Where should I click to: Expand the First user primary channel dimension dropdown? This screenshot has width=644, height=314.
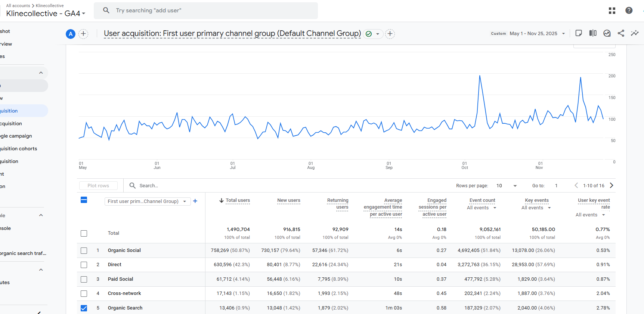tap(147, 201)
